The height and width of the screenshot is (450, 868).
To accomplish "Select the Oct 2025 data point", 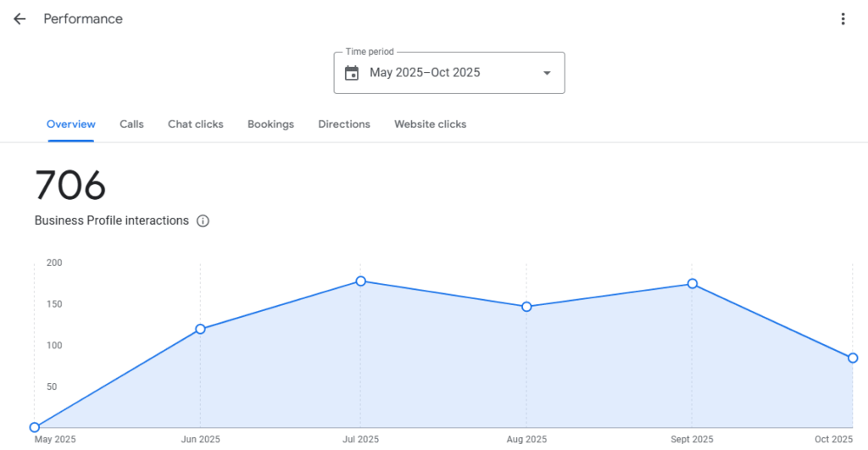I will 853,358.
